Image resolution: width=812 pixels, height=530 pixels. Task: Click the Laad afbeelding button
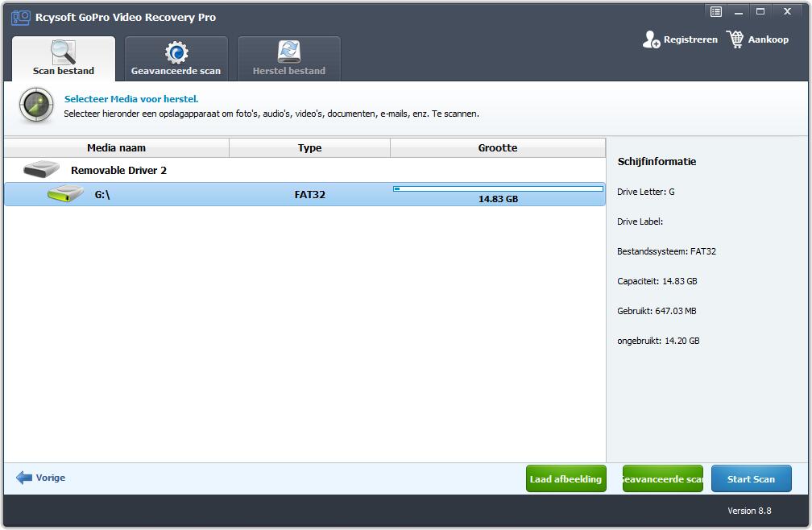tap(565, 479)
